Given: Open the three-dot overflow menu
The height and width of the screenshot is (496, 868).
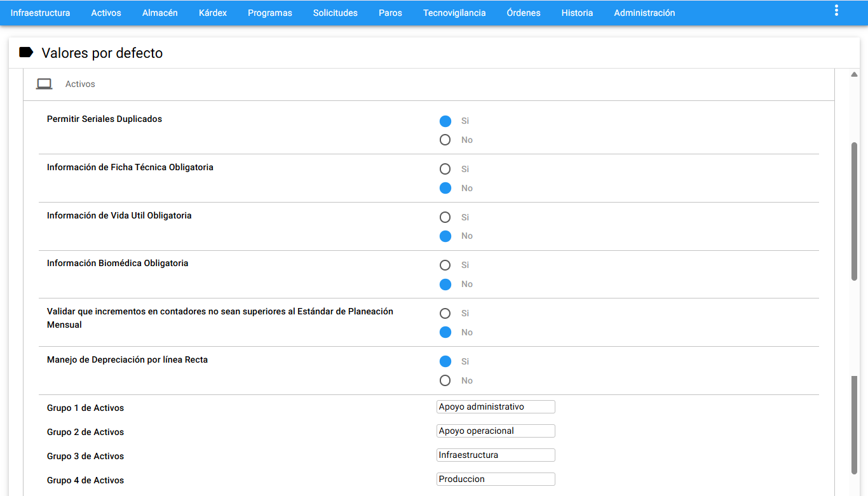Looking at the screenshot, I should tap(836, 10).
